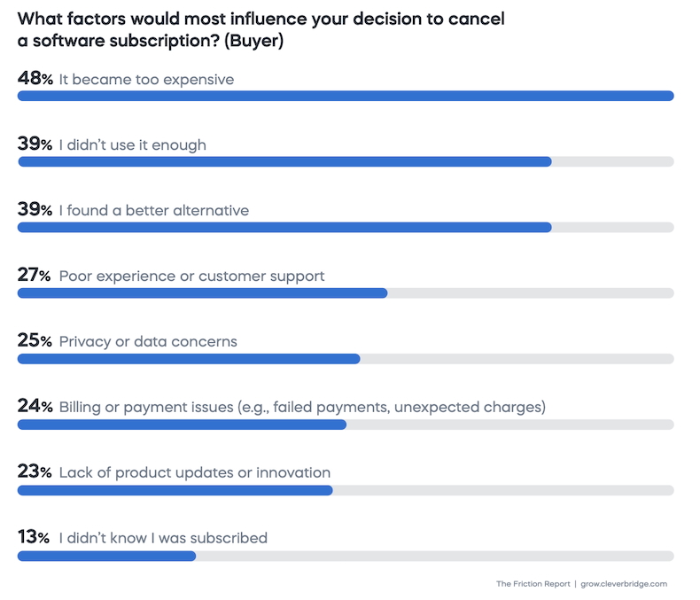Select 'Poor experience or customer support' label

point(191,277)
